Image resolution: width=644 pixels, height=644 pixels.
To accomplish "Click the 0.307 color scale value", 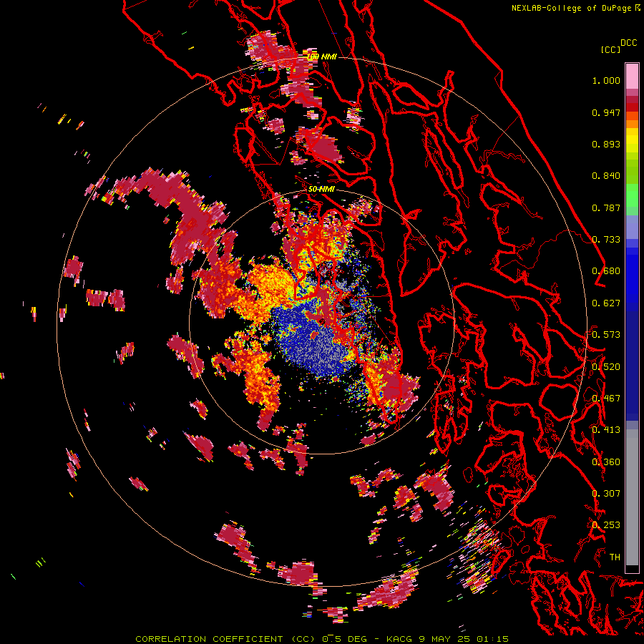I will (606, 494).
